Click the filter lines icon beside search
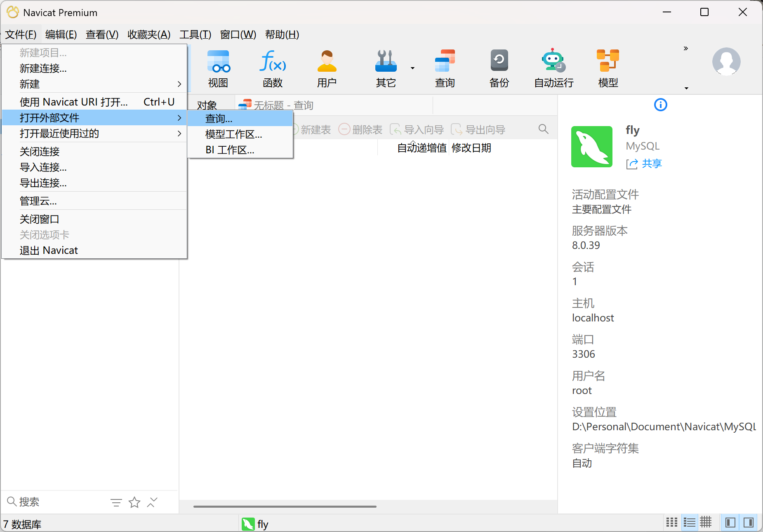 116,502
